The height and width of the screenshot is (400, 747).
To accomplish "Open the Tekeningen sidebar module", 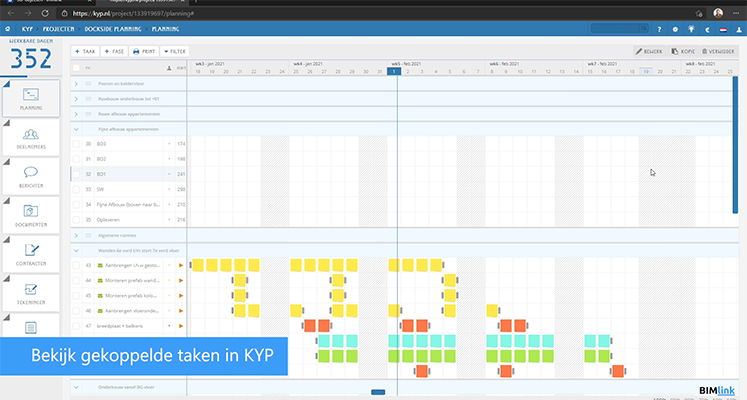I will point(31,294).
